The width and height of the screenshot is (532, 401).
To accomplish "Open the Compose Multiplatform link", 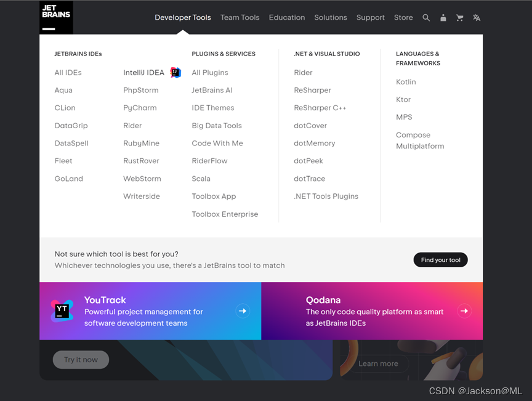I will (x=420, y=140).
